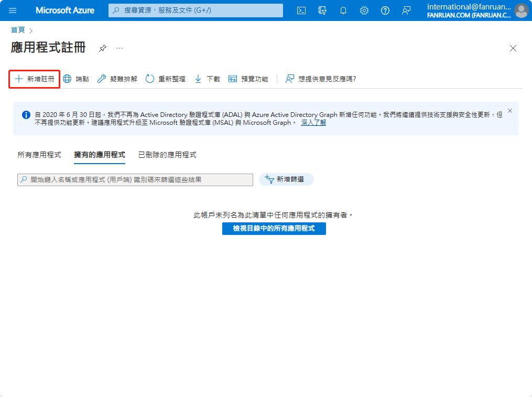Screen dimensions: 532x397
Task: Launch Cloud Shell from the top bar
Action: (301, 10)
